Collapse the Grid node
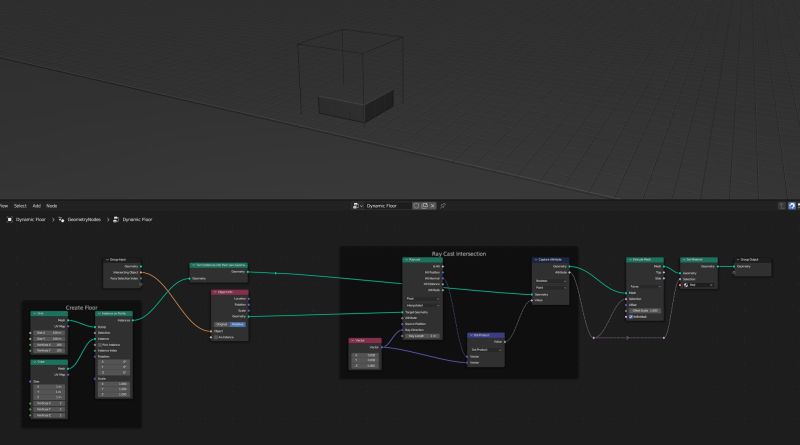The width and height of the screenshot is (800, 445). (35, 313)
